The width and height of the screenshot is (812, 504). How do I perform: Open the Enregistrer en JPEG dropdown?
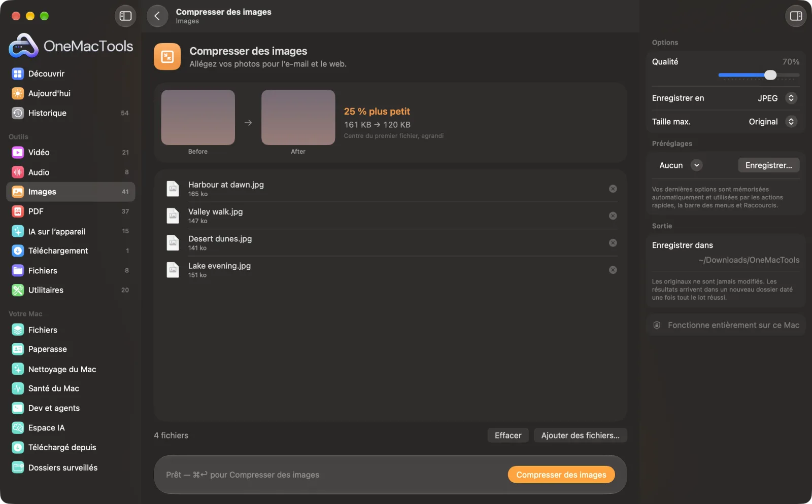(777, 98)
